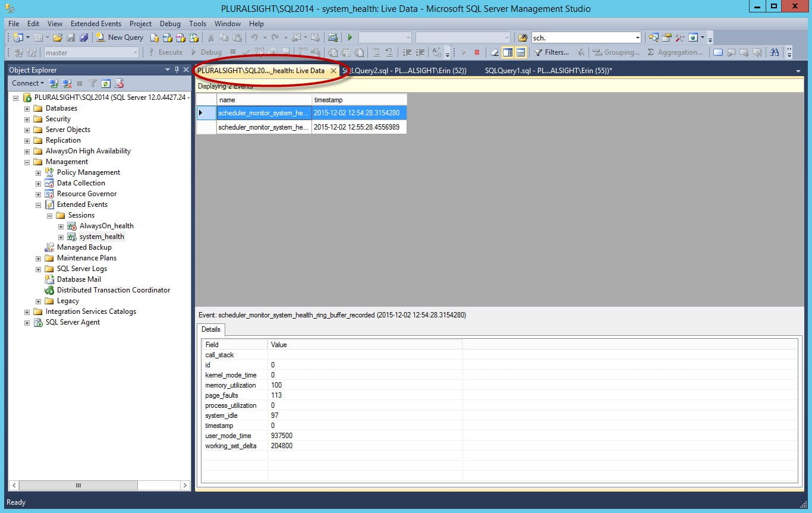This screenshot has width=812, height=513.
Task: Click the Open File folder icon
Action: [58, 37]
